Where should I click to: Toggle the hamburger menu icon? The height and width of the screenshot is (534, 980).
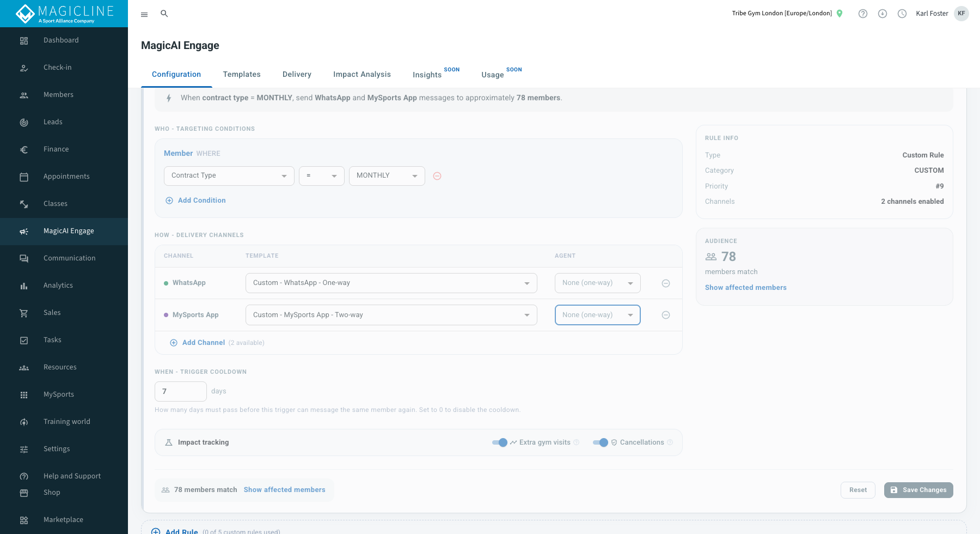point(144,14)
